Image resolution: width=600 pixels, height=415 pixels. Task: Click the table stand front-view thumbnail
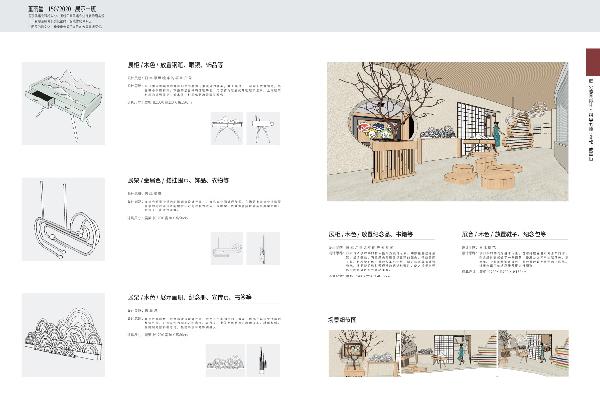[x=228, y=128]
